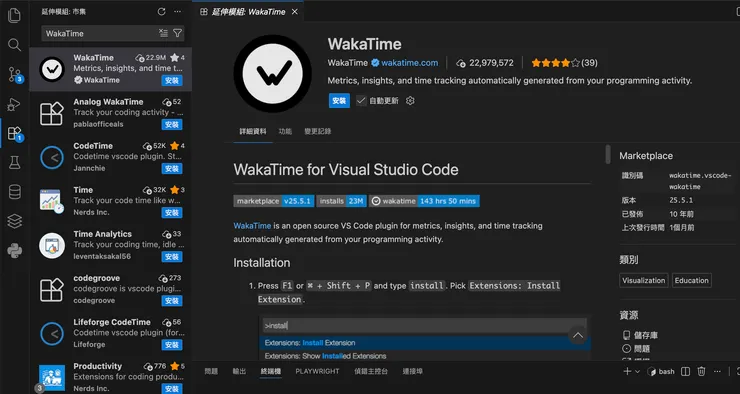Open the Output panel tab
This screenshot has height=394, width=740.
(239, 371)
